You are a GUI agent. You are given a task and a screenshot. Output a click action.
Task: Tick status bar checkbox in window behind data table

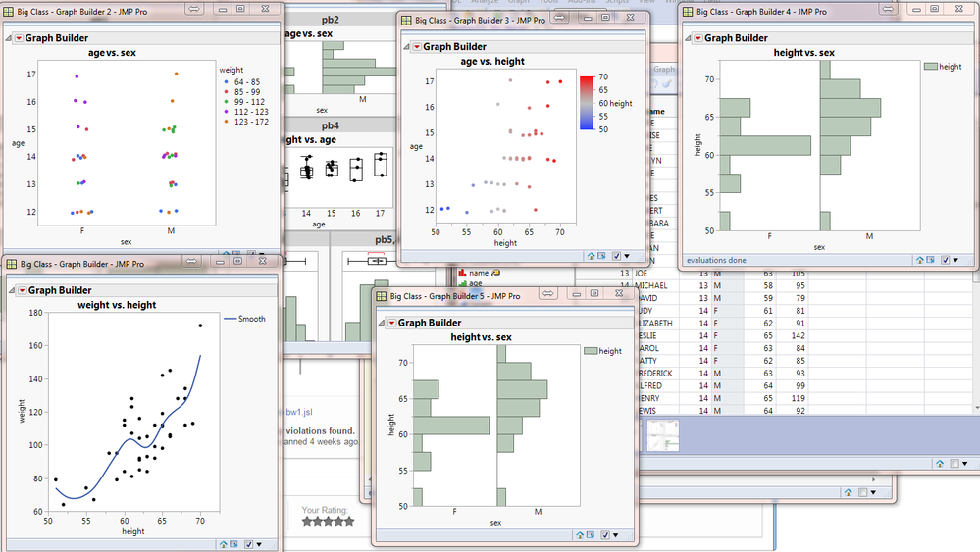[x=862, y=492]
